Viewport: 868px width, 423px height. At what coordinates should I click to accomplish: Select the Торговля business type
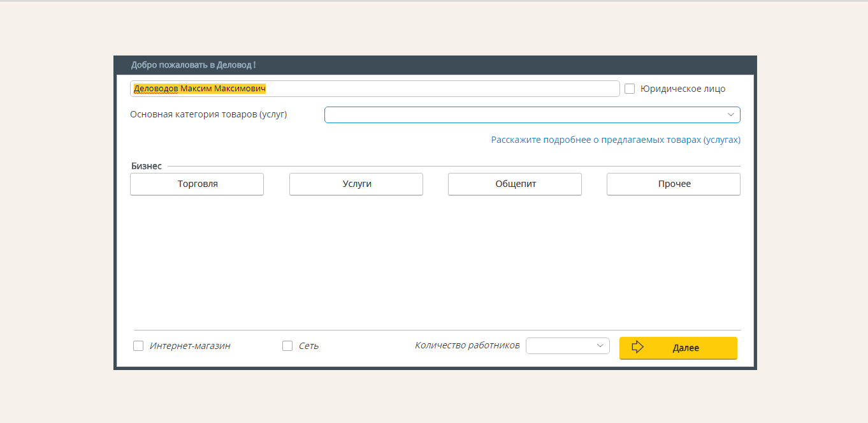(x=197, y=184)
